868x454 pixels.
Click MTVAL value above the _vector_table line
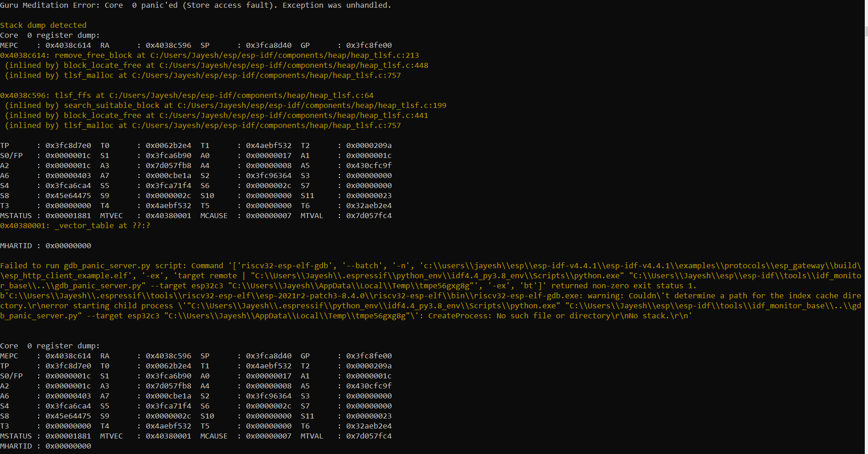tap(369, 216)
